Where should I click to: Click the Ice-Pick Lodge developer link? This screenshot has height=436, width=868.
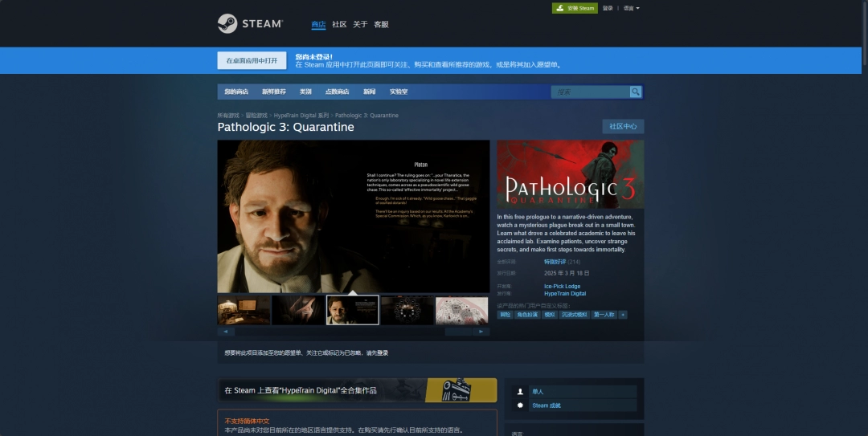[x=562, y=286]
